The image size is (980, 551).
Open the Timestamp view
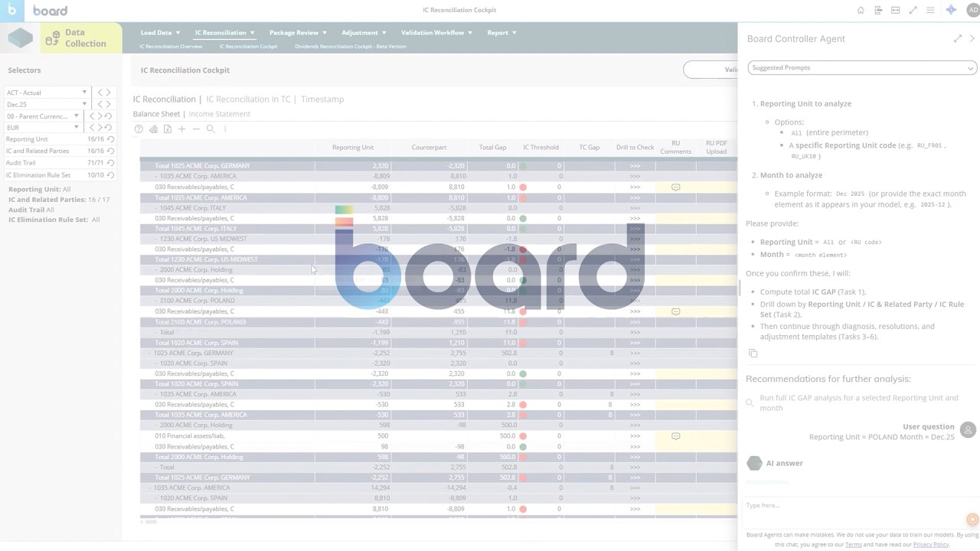(x=322, y=99)
